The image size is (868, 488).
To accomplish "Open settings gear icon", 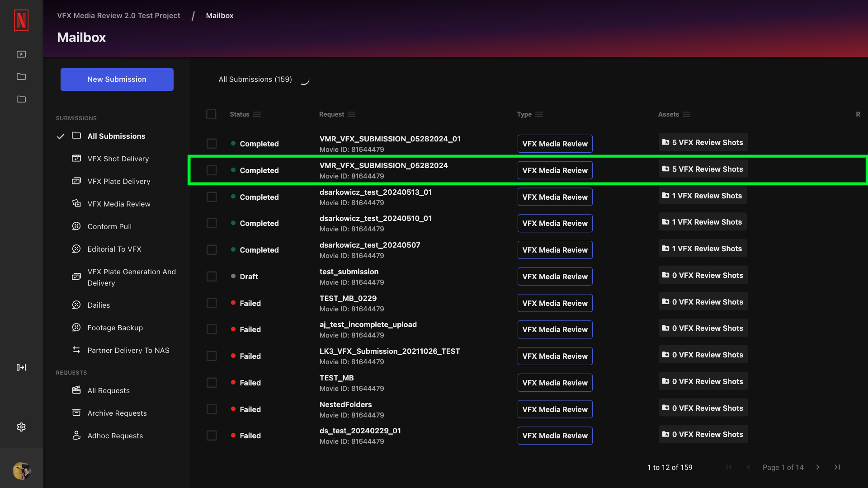I will click(21, 427).
